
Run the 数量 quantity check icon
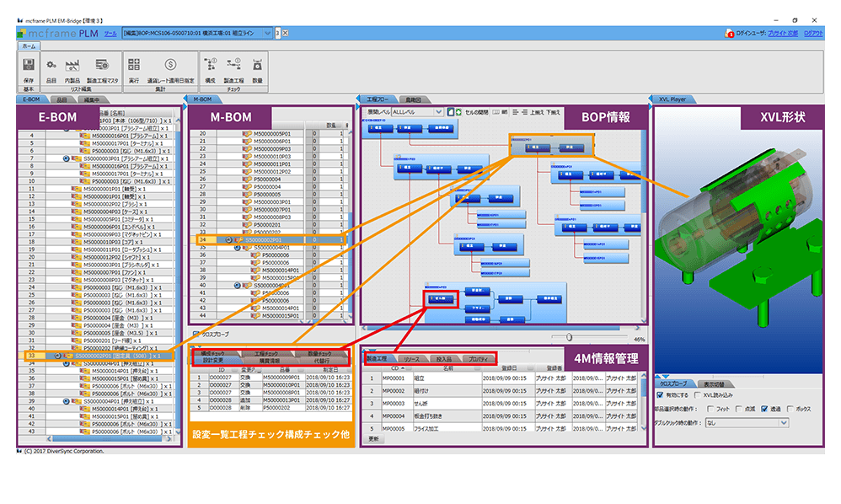point(258,65)
